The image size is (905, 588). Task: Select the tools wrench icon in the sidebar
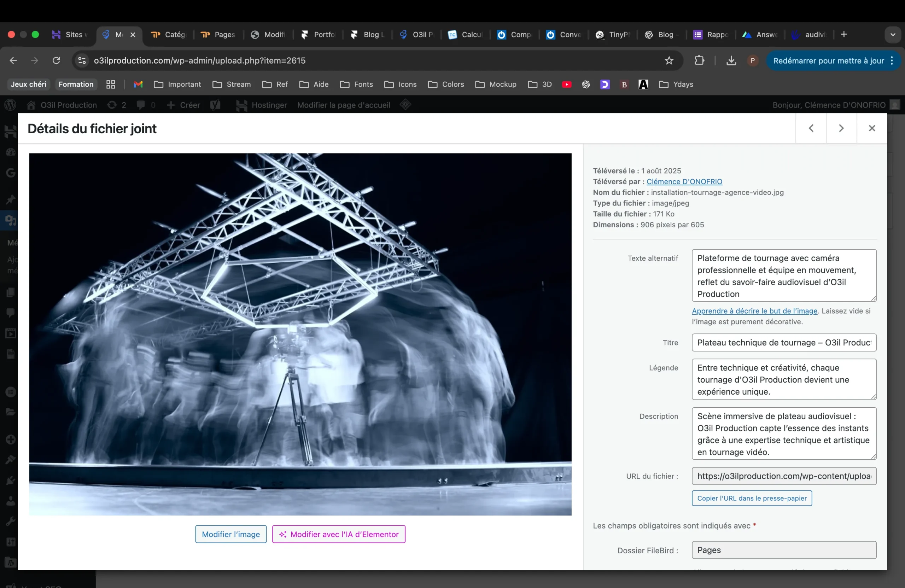pos(10,520)
